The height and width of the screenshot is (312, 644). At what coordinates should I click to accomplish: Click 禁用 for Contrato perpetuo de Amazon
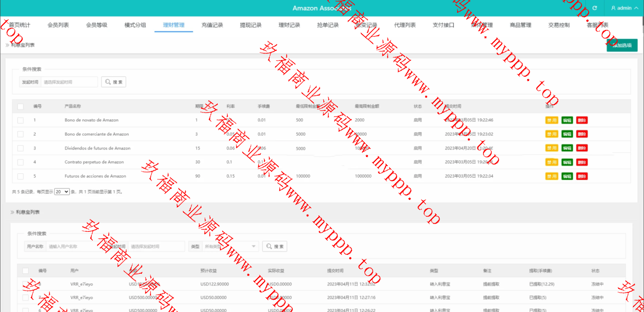552,162
